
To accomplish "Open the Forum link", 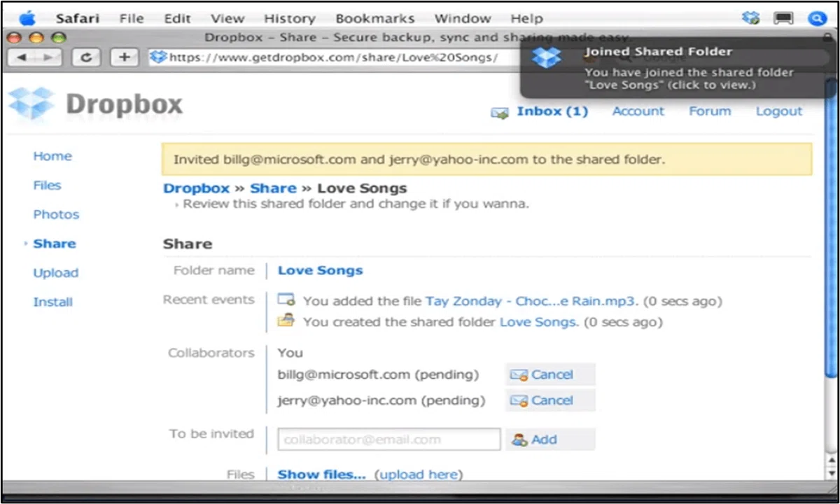I will [x=710, y=111].
